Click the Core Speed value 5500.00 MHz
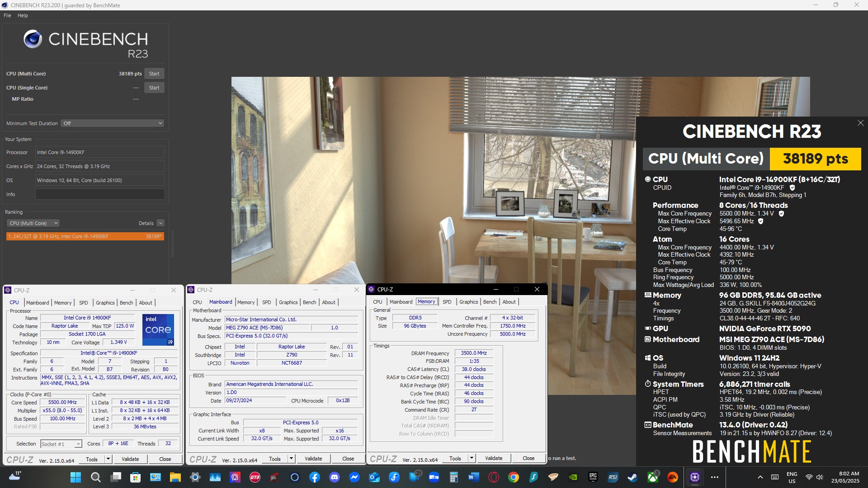The image size is (868, 488). click(x=62, y=402)
